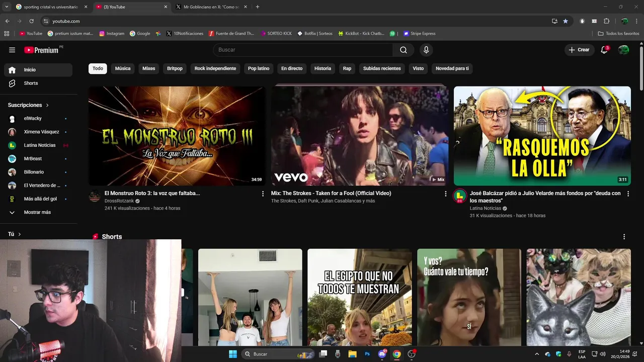Screen dimensions: 644x362
Task: Select the Britpop filter chip
Action: pyautogui.click(x=175, y=68)
